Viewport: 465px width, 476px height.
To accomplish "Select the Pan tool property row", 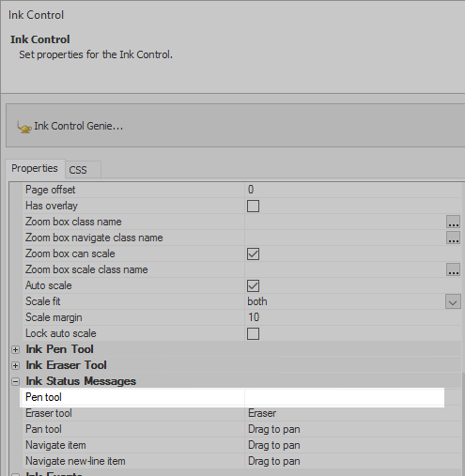I will pyautogui.click(x=241, y=429).
